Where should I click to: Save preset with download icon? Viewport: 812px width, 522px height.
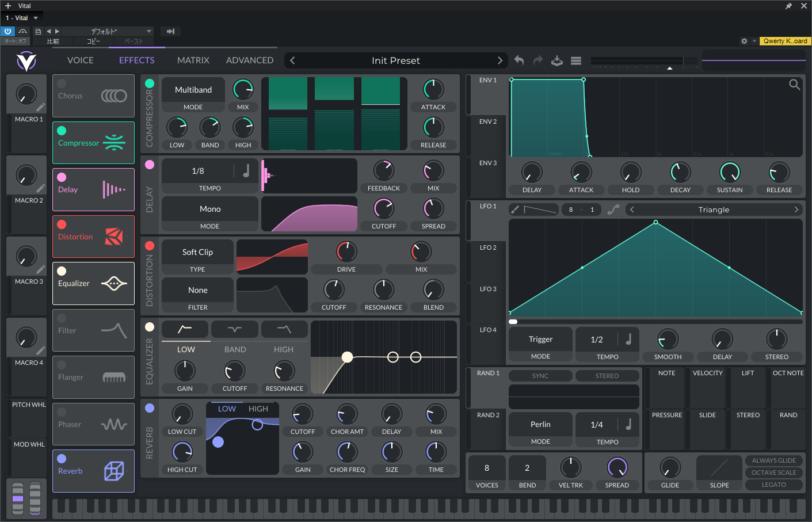557,60
